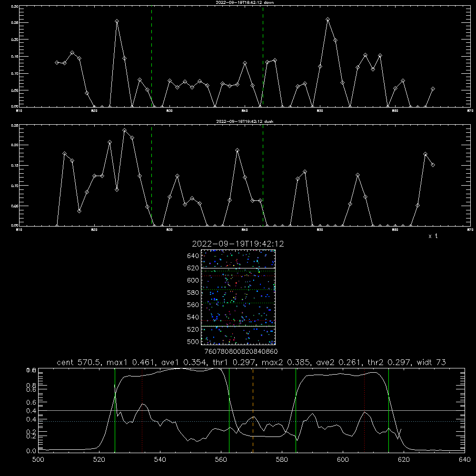The image size is (476, 476).
Task: Click the highest diamond marker in the dusk plot near 824
Action: 124,130
